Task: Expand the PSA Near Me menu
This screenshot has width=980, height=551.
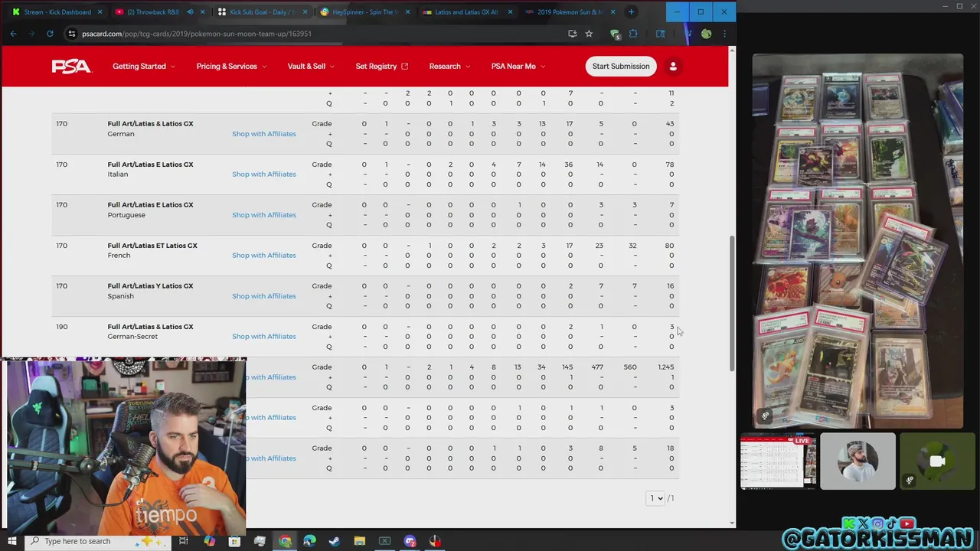Action: [518, 67]
